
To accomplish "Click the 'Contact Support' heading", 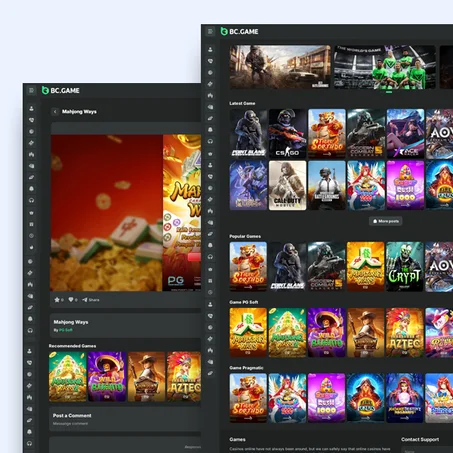I will [x=420, y=439].
